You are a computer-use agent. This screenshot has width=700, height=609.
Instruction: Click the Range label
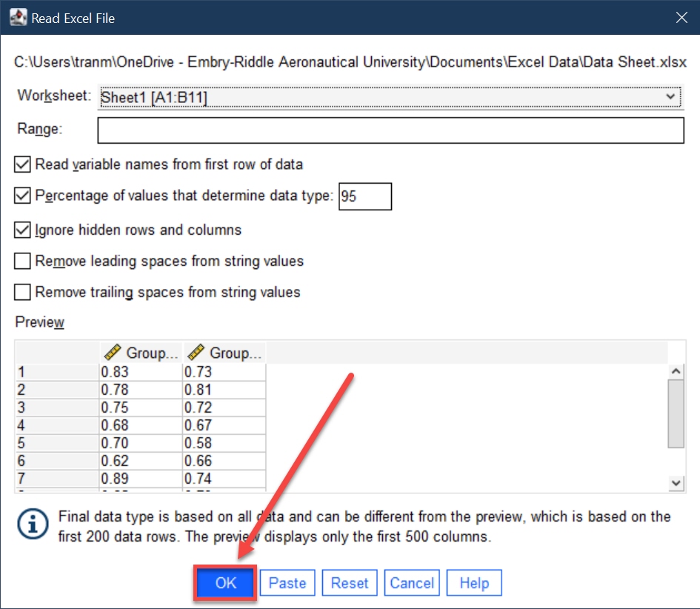point(40,129)
